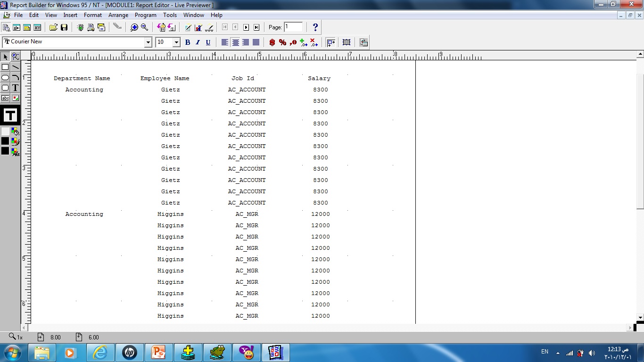
Task: Select the Rectangle drawing tool
Action: 5,67
